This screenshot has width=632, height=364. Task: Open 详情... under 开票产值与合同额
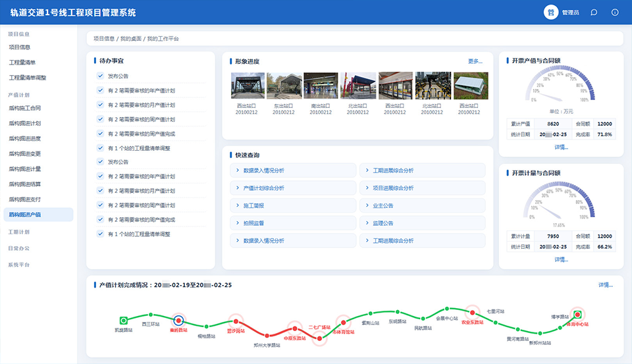(561, 147)
